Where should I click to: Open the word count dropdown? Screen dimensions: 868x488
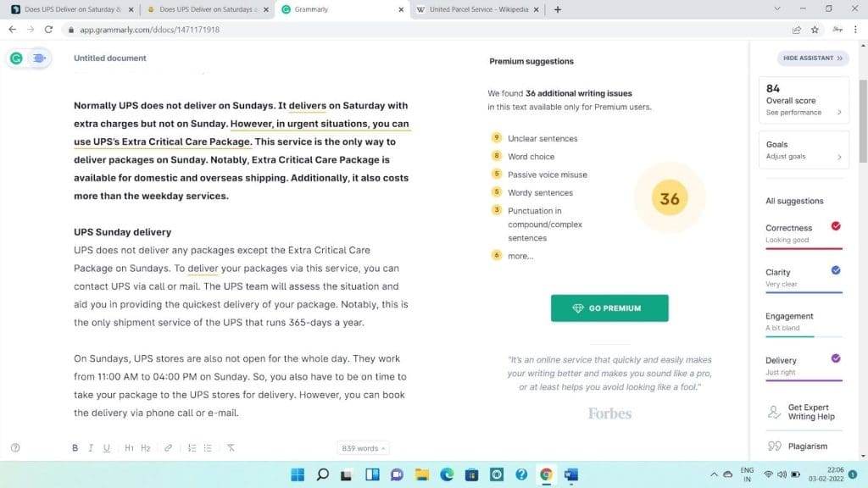363,448
